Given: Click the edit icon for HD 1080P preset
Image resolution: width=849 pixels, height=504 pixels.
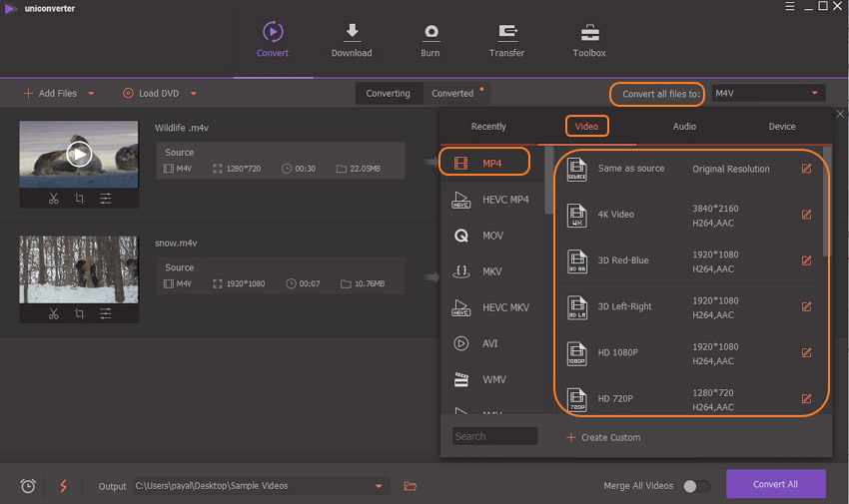Looking at the screenshot, I should coord(806,352).
